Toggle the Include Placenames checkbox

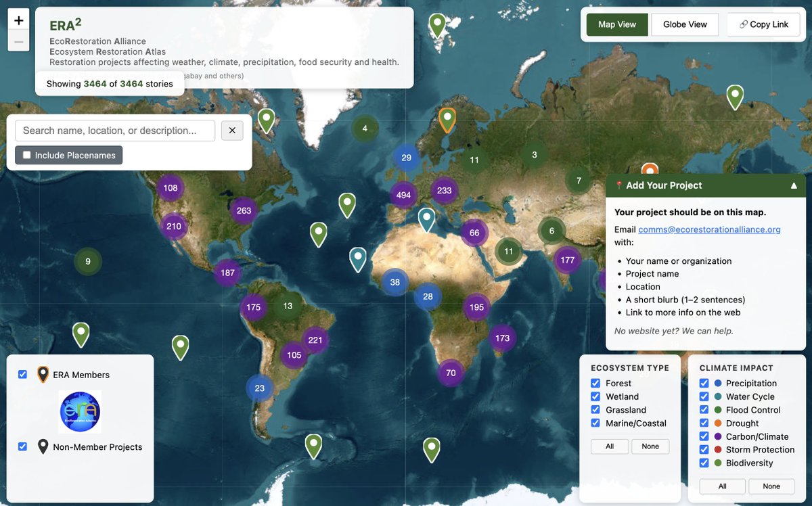tap(27, 156)
